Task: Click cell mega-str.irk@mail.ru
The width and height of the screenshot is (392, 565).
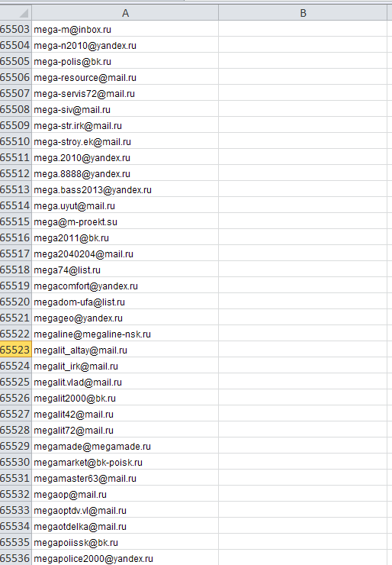Action: point(125,125)
